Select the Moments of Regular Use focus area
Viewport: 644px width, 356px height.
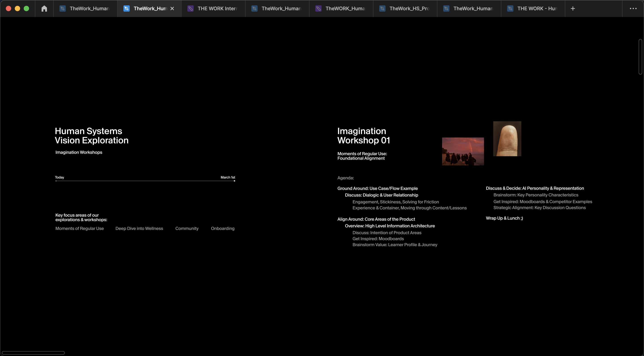[x=80, y=228]
